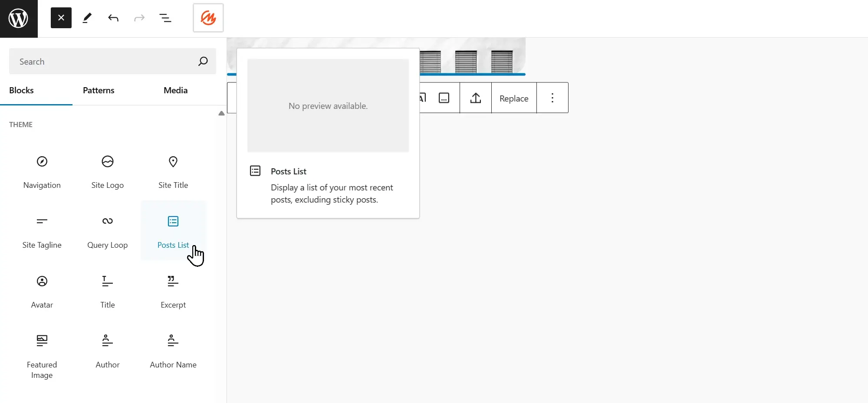
Task: Switch to the Patterns tab
Action: (99, 90)
